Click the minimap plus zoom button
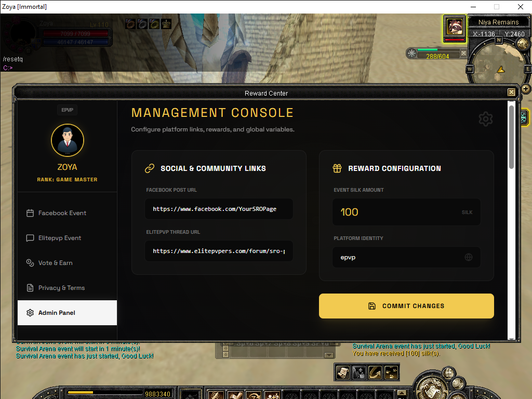Image resolution: width=532 pixels, height=399 pixels. [x=526, y=89]
